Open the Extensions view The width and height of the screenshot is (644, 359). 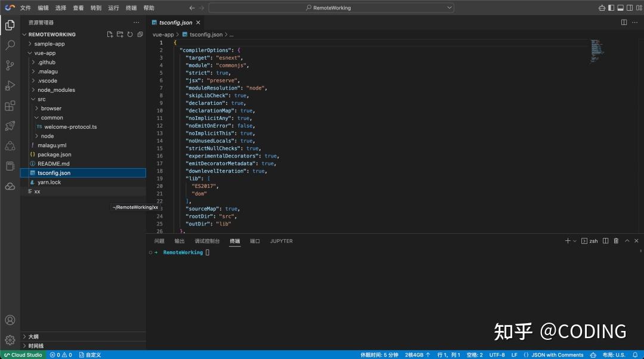(9, 106)
